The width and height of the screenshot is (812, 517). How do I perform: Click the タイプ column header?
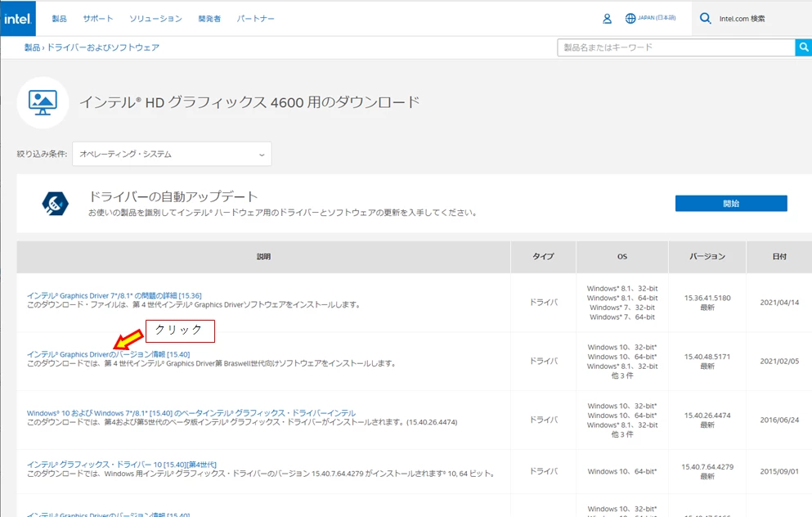(543, 256)
